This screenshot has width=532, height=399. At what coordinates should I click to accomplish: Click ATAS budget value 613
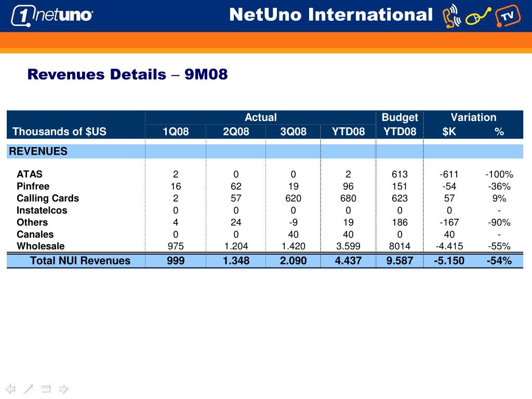(x=400, y=174)
